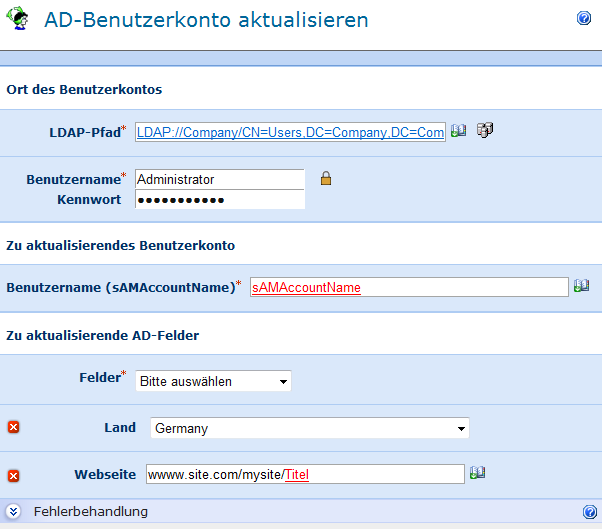Click the LDAP path link text
This screenshot has height=529, width=602.
[290, 132]
